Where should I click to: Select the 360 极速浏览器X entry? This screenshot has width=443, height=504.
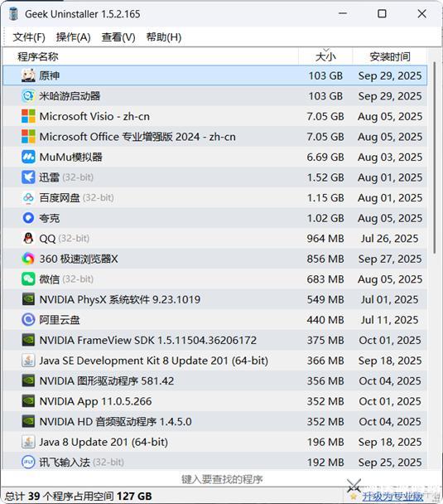click(x=79, y=259)
